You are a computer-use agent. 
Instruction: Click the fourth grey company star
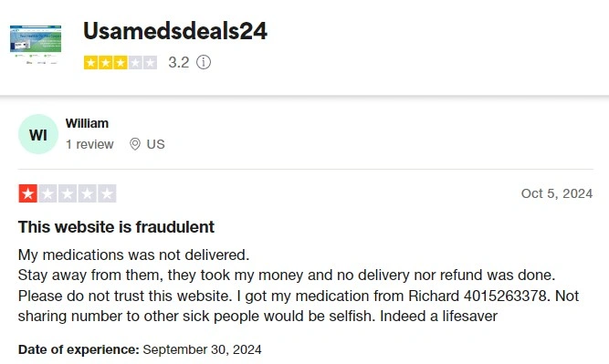[x=135, y=62]
